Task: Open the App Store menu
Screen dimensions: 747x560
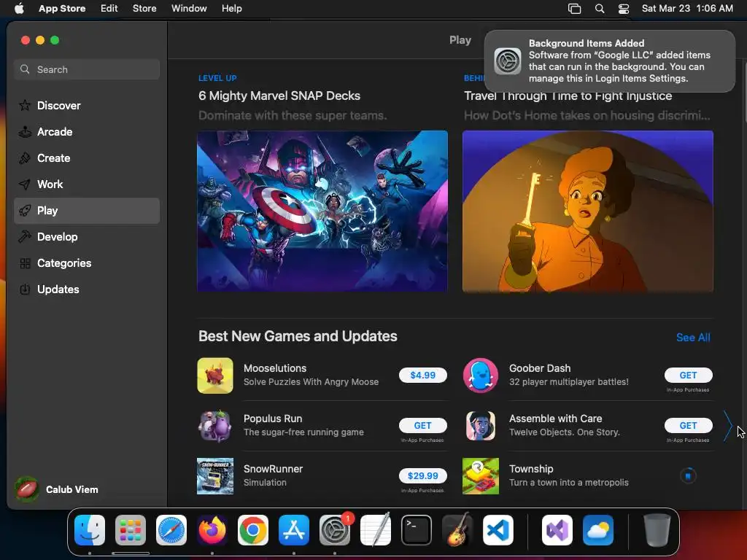Action: (62, 9)
